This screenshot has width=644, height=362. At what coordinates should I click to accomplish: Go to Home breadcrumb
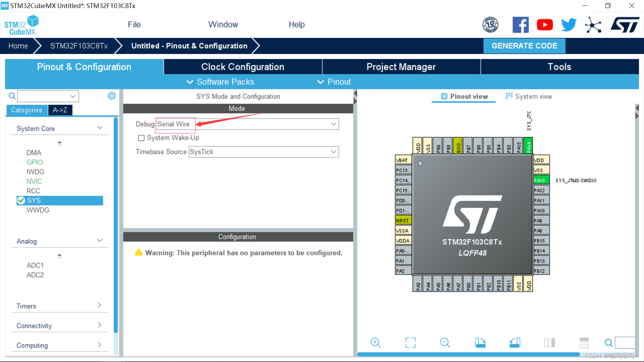[x=18, y=46]
